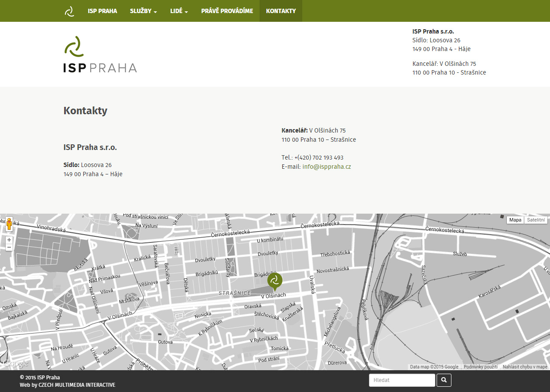Open the ISP PRAHA menu item

click(102, 11)
